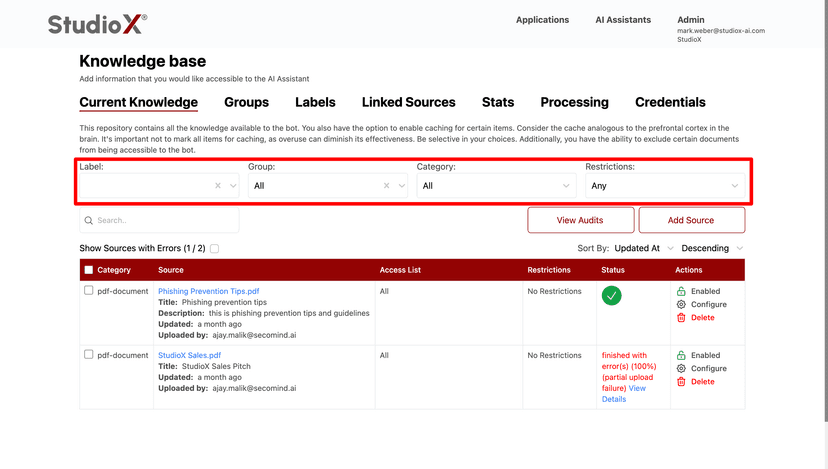
Task: Click the Category column header
Action: 114,270
